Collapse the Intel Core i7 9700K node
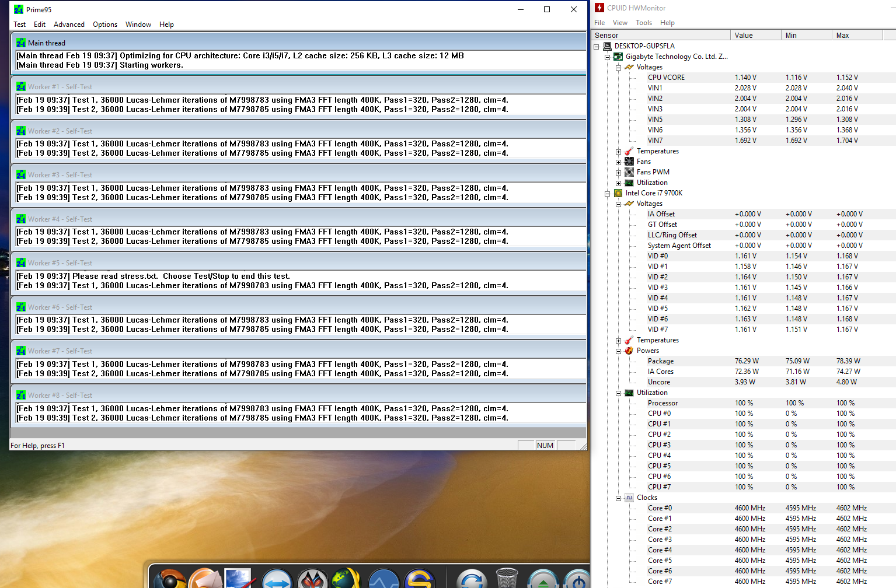 (x=608, y=194)
